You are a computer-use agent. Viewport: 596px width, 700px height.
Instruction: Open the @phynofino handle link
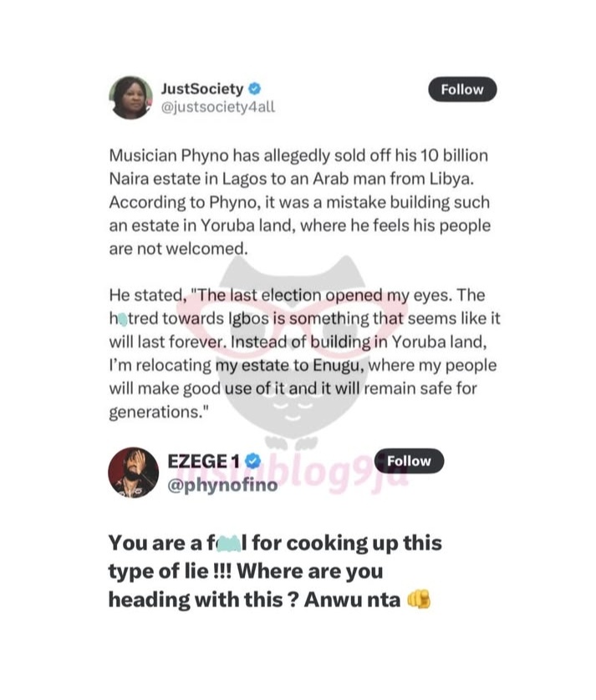222,484
